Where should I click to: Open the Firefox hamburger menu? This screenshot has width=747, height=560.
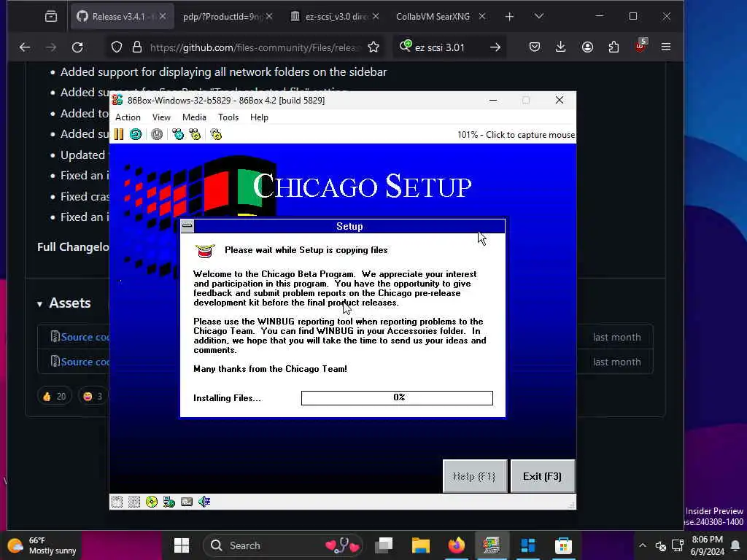click(x=666, y=47)
